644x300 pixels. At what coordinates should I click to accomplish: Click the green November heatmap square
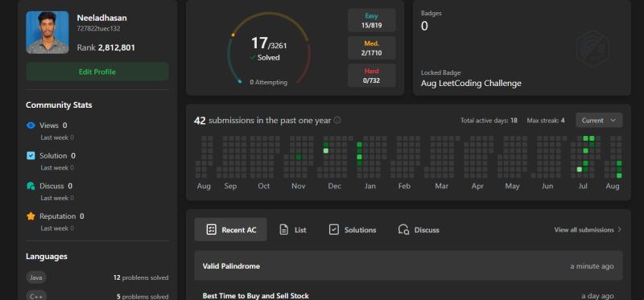click(x=299, y=157)
